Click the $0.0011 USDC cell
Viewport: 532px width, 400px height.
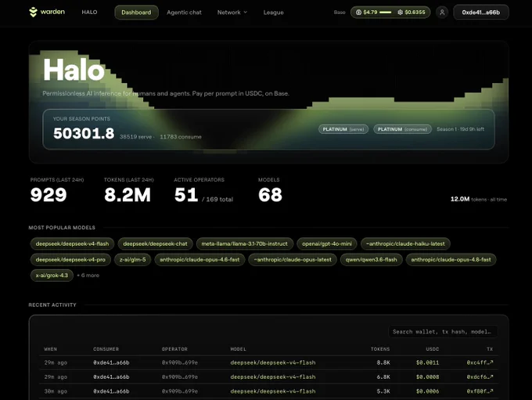(x=427, y=362)
